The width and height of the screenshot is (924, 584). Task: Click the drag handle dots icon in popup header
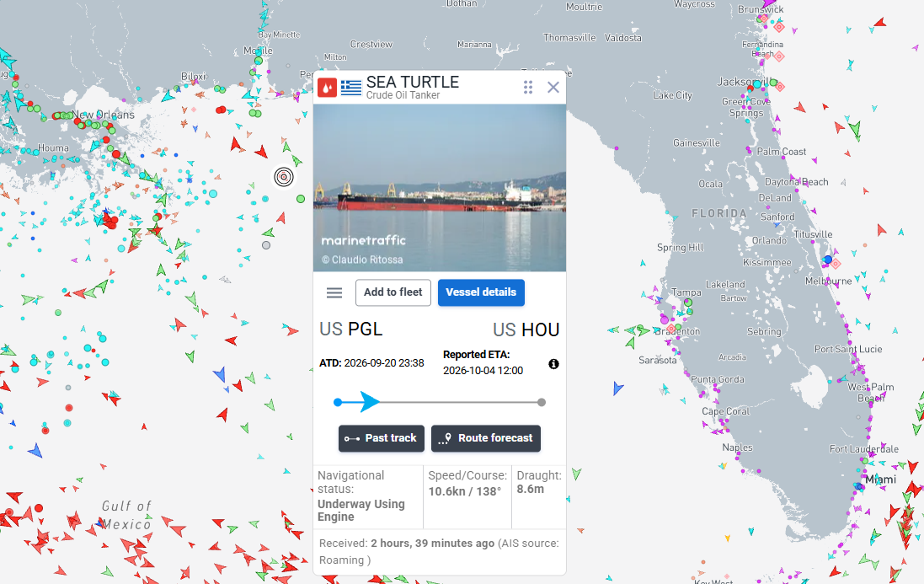(528, 87)
